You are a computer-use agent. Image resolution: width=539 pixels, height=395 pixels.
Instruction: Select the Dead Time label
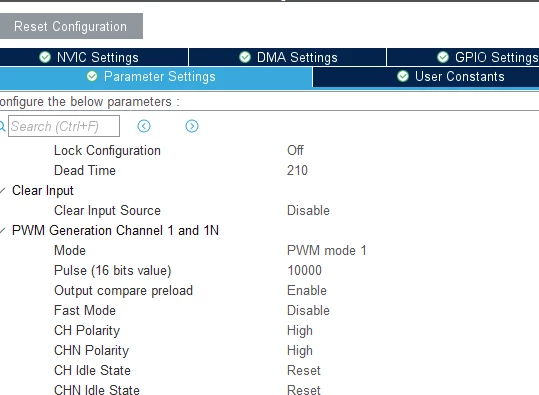click(x=85, y=170)
